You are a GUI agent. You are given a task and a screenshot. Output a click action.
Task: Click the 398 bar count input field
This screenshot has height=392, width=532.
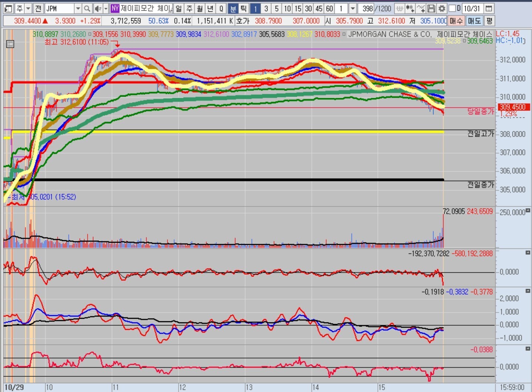click(366, 9)
